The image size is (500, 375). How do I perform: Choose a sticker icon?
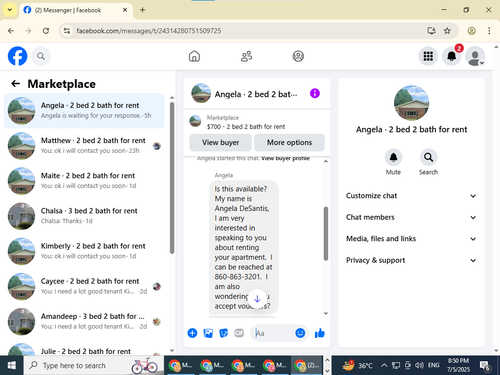pyautogui.click(x=223, y=333)
